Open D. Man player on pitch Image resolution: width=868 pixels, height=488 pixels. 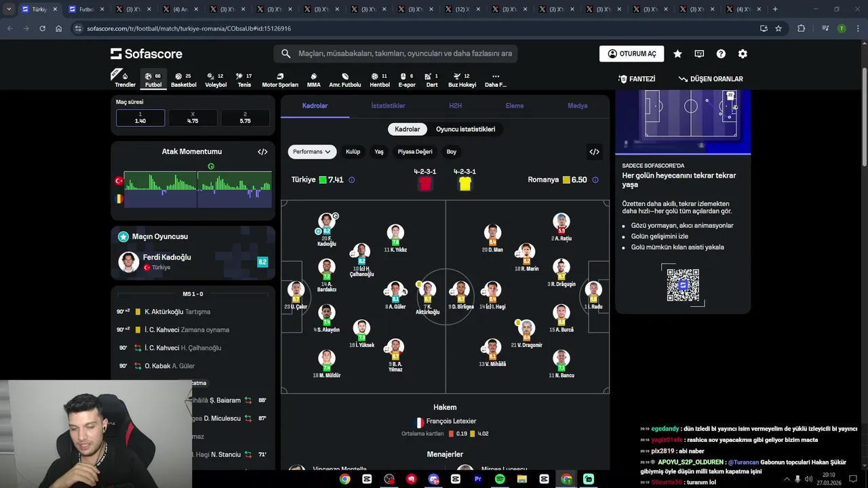493,239
